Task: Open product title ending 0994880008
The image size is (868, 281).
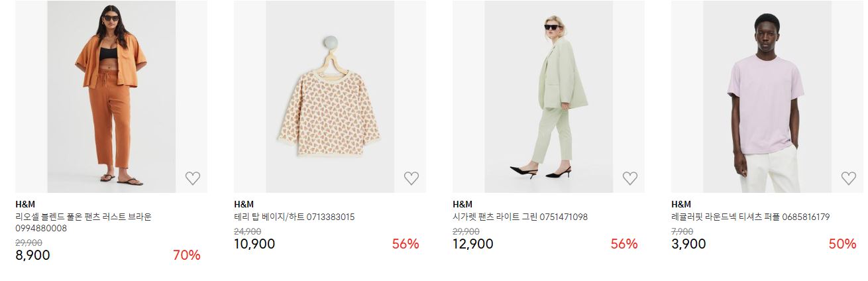Action: pos(83,223)
